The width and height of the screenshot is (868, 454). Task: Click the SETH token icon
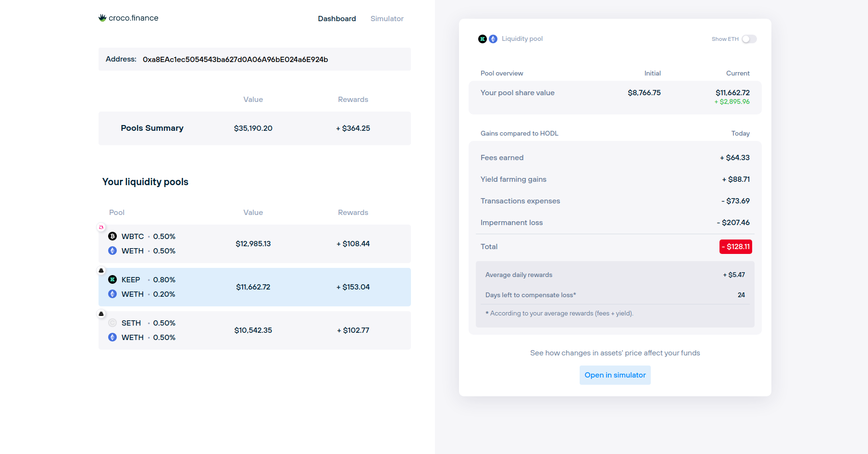pyautogui.click(x=112, y=323)
